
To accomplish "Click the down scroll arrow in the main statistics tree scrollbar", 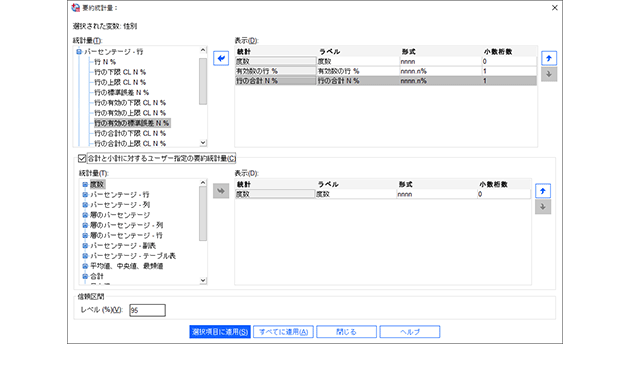I will (x=203, y=143).
